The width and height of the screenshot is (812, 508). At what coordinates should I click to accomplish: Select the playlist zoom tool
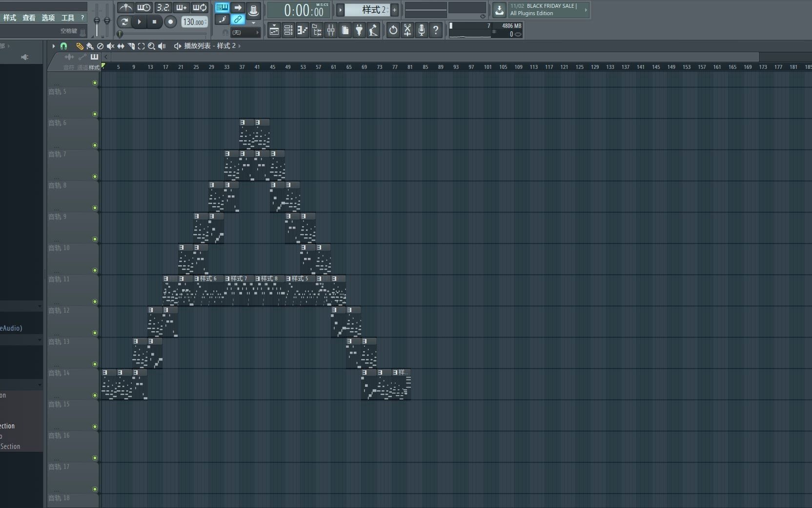coord(151,46)
